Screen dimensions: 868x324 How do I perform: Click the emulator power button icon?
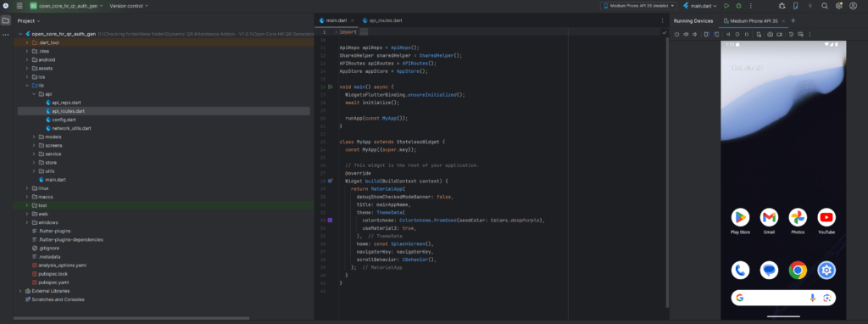pos(676,34)
